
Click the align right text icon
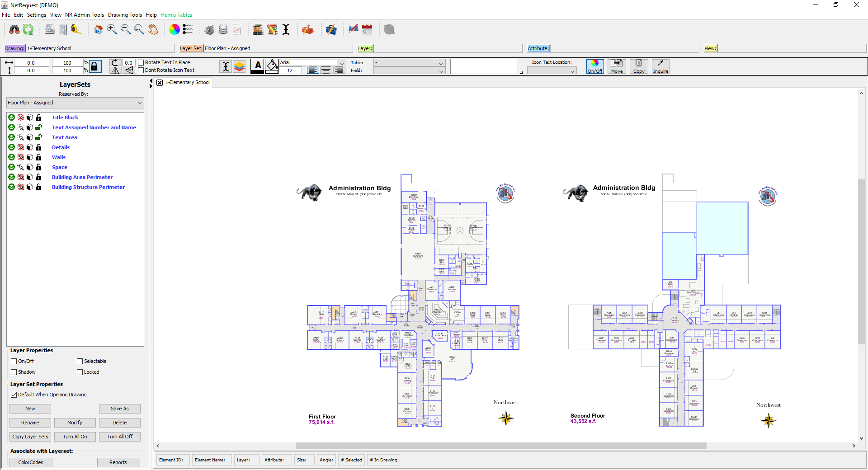coord(339,70)
